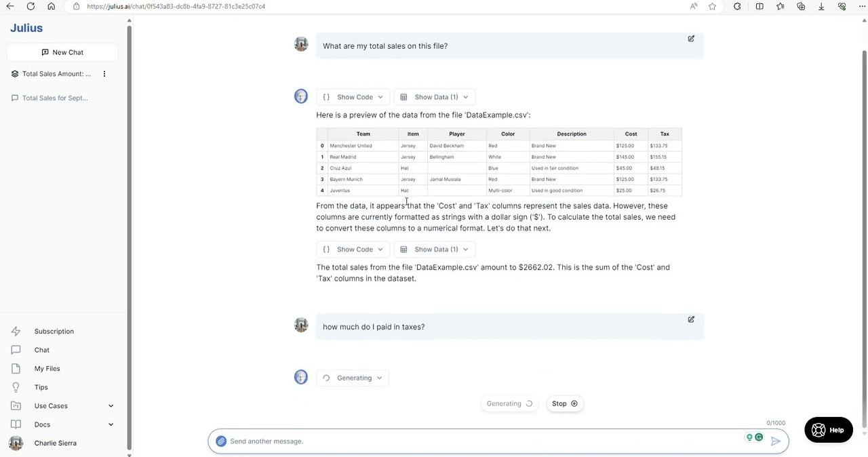Select the Bayern Munich cell
This screenshot has height=457, width=868.
(363, 180)
